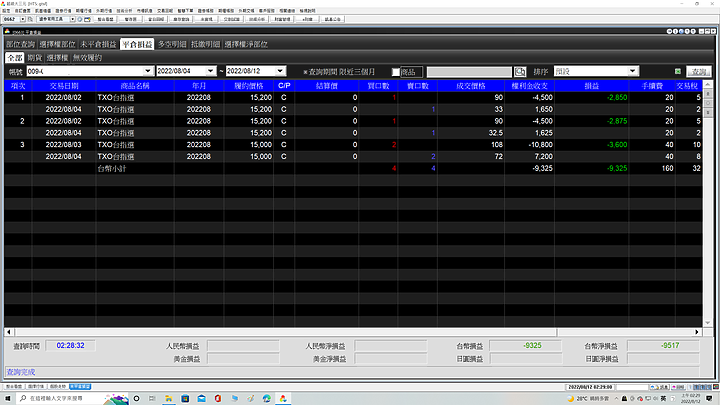The image size is (720, 405).
Task: Click the round blue icon after toolbar combo box
Action: [80, 19]
